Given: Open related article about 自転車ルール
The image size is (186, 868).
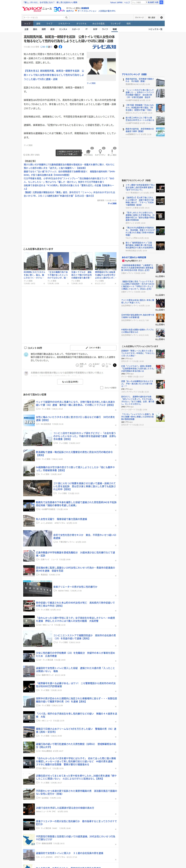Looking at the screenshot, I should [69, 187].
